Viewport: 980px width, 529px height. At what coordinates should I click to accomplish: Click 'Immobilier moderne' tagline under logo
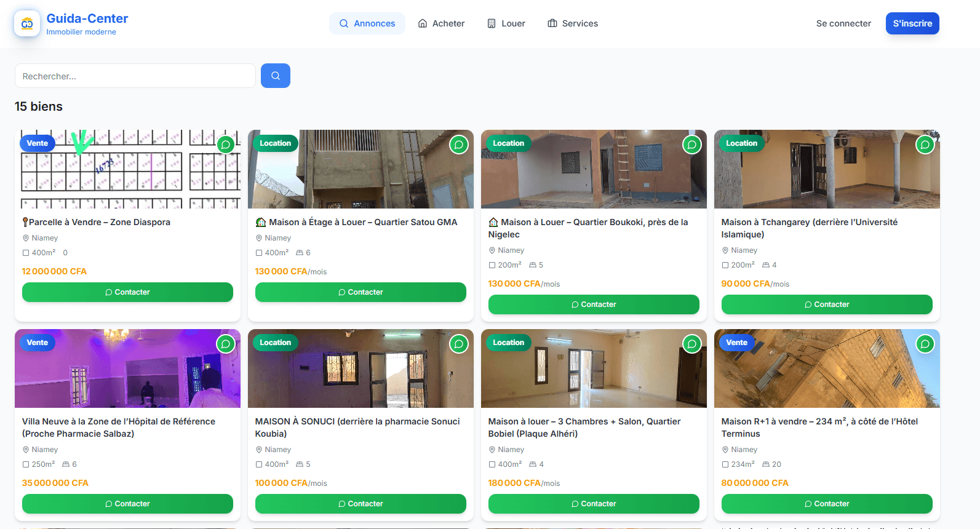point(81,32)
